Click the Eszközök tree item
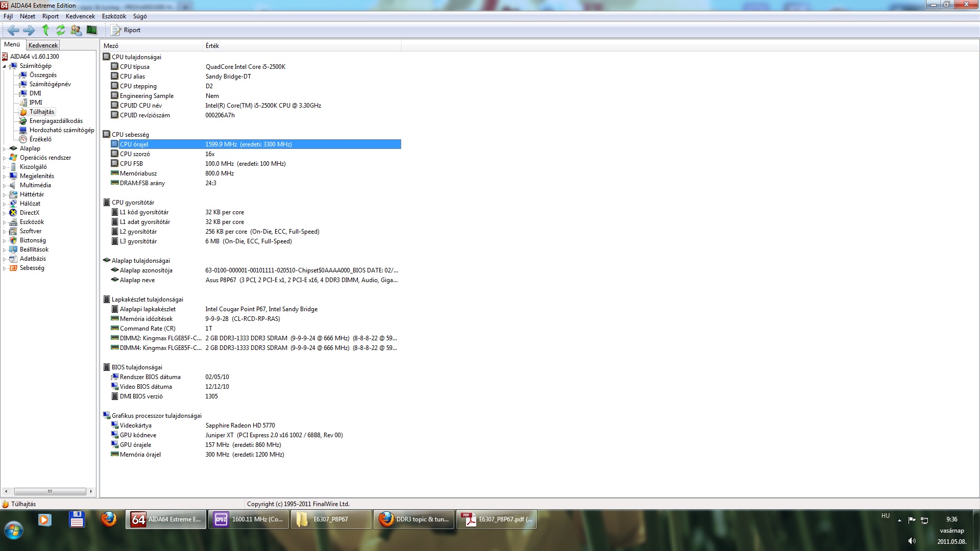 click(x=32, y=222)
